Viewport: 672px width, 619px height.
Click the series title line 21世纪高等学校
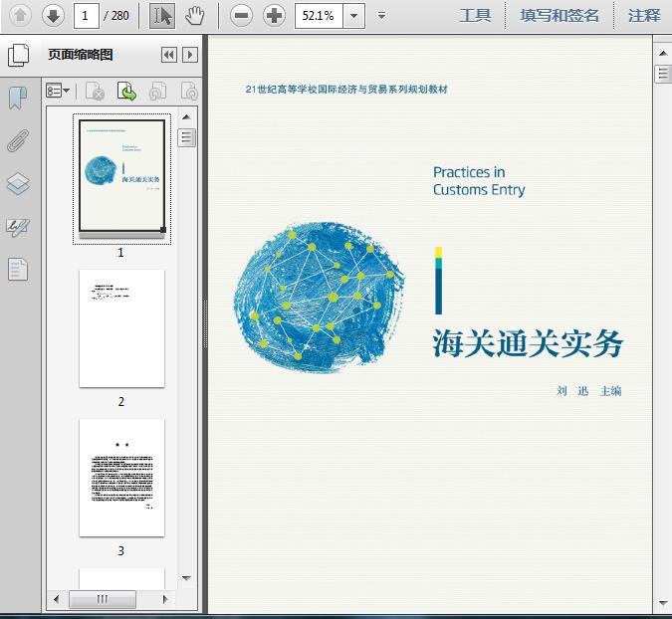tap(346, 90)
